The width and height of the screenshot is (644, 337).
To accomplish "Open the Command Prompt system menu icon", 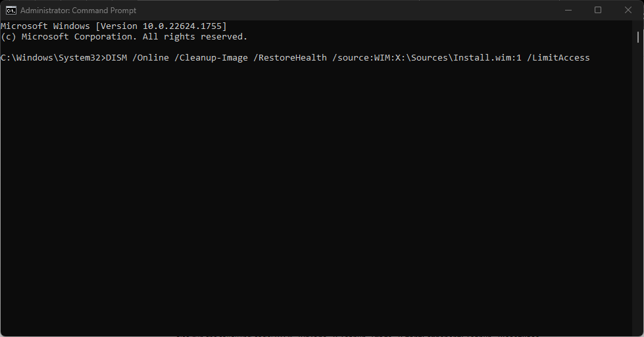I will tap(11, 10).
